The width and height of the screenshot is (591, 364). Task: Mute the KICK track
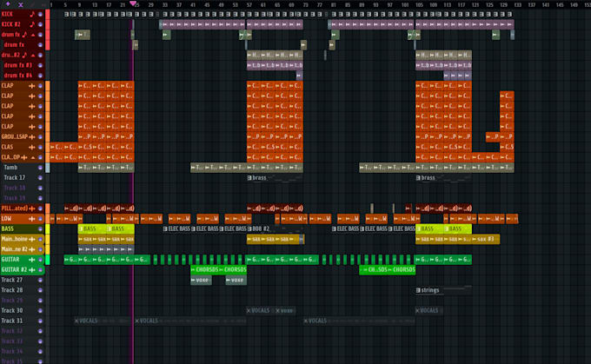coord(40,14)
